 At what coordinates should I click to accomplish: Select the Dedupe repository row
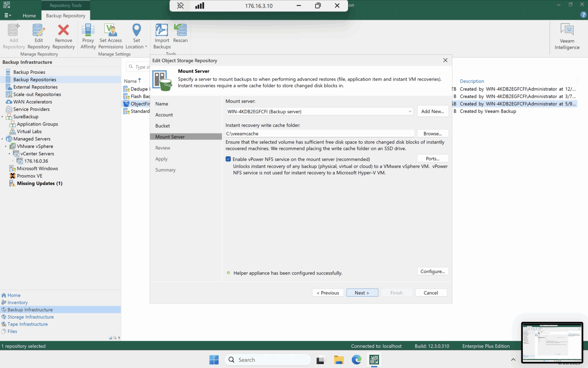point(137,89)
